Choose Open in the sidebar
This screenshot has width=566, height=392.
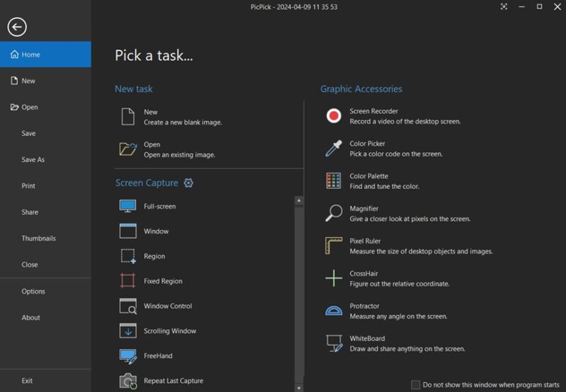45,108
